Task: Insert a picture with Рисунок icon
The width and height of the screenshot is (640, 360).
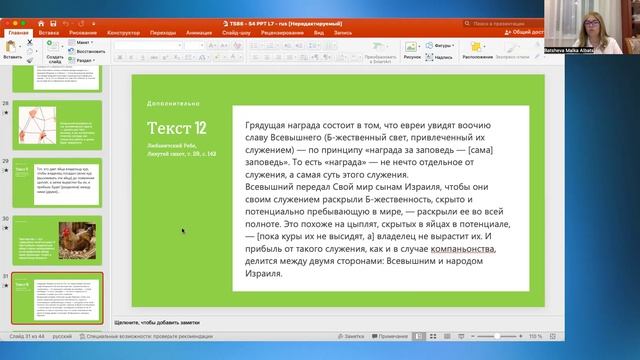Action: click(411, 47)
